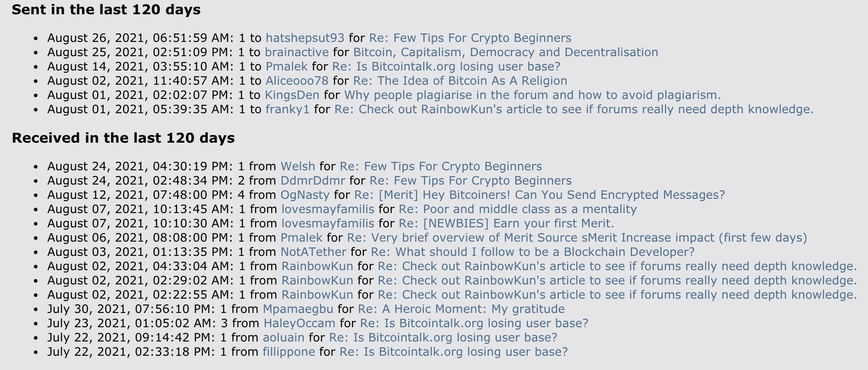Open What should I follow Blockchain Developer thread
The width and height of the screenshot is (868, 370).
tap(533, 252)
